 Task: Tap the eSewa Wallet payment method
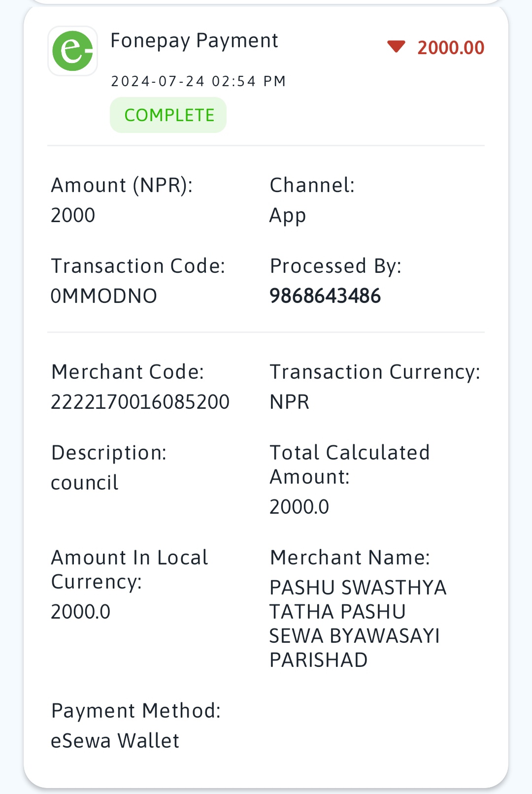pos(115,741)
